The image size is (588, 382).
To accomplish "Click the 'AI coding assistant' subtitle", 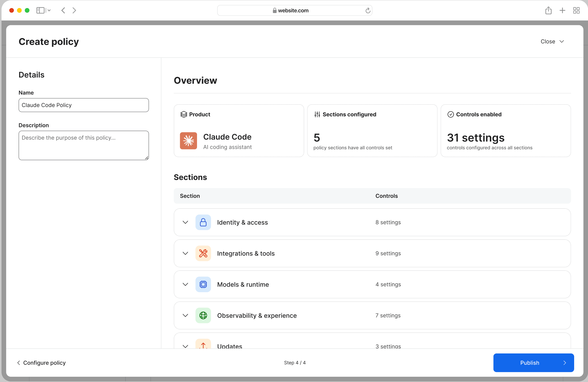I will coord(227,147).
